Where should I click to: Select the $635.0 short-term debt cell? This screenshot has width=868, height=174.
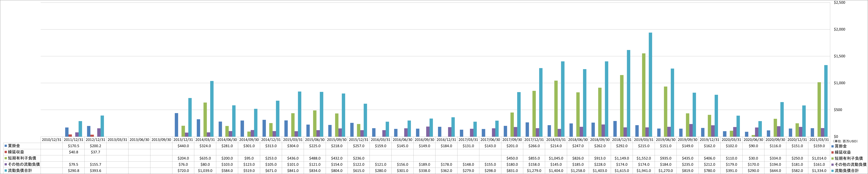tap(205, 158)
